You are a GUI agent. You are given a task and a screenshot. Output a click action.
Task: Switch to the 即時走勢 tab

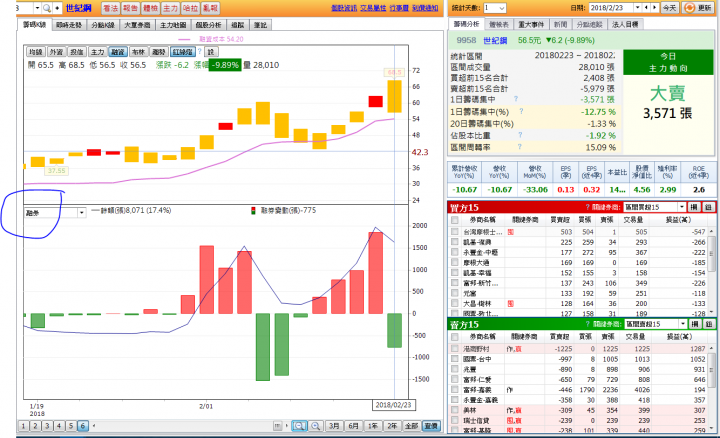pos(69,25)
